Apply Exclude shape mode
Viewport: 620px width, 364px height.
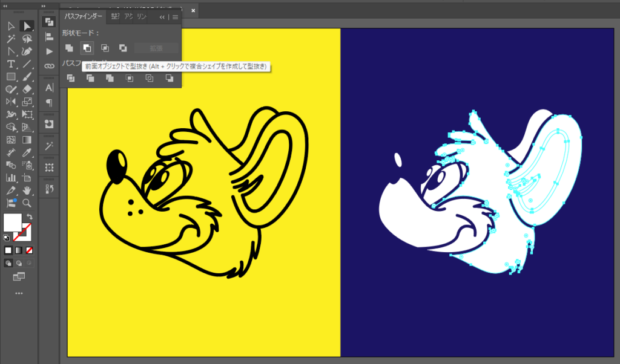(x=124, y=48)
